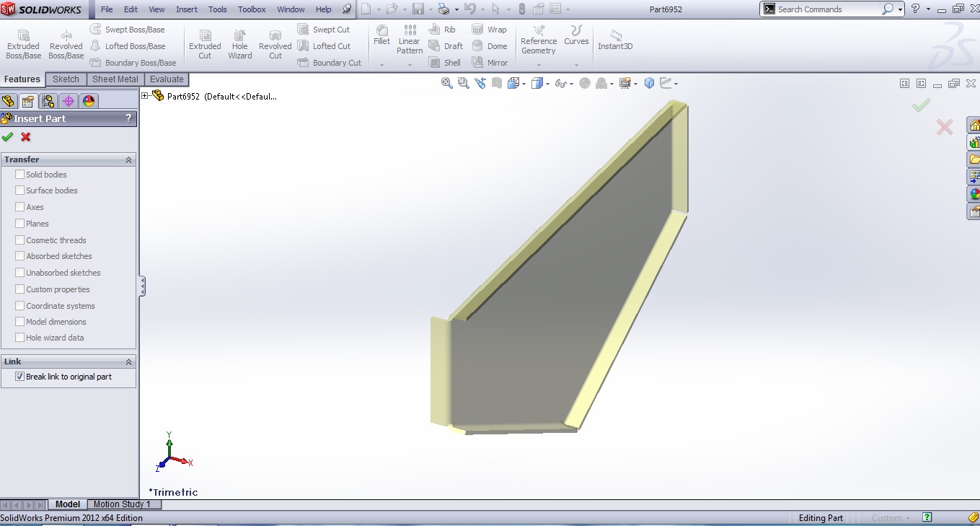
Task: Expand the Part6952 feature tree node
Action: pyautogui.click(x=144, y=95)
